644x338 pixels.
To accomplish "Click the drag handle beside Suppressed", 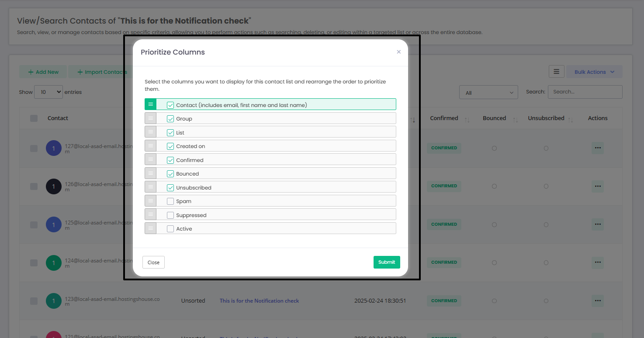I will pos(150,214).
